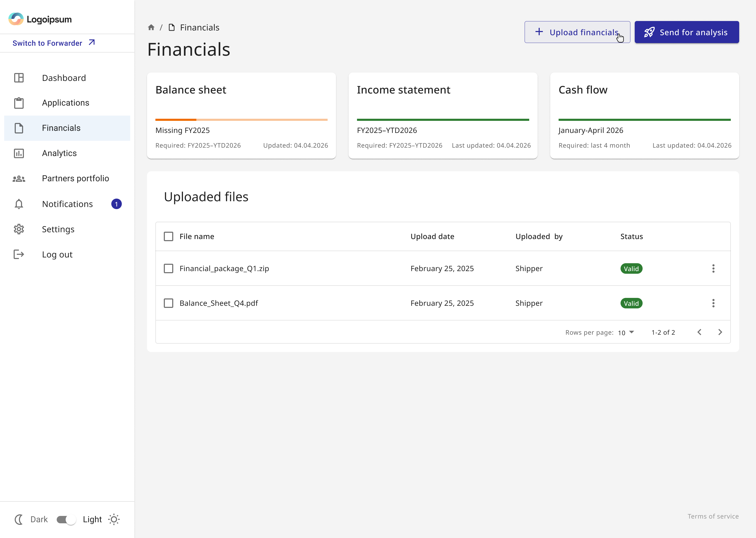756x538 pixels.
Task: Click the Partners portfolio people icon
Action: coord(19,179)
